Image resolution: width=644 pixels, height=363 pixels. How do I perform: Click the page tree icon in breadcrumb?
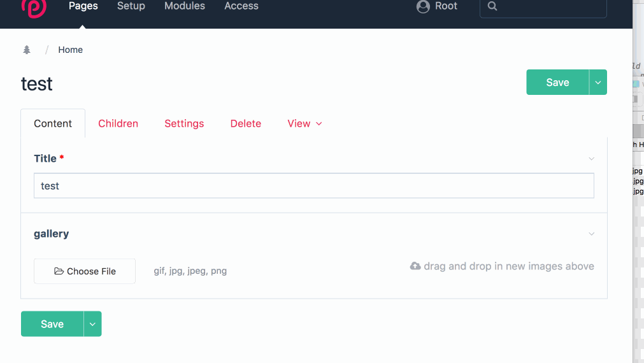[x=27, y=50]
